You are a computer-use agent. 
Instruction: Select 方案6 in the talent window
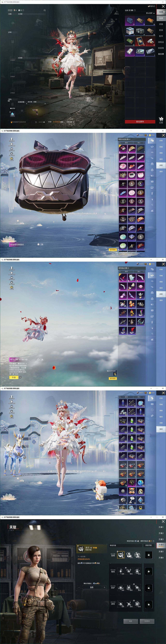pyautogui.click(x=161, y=558)
